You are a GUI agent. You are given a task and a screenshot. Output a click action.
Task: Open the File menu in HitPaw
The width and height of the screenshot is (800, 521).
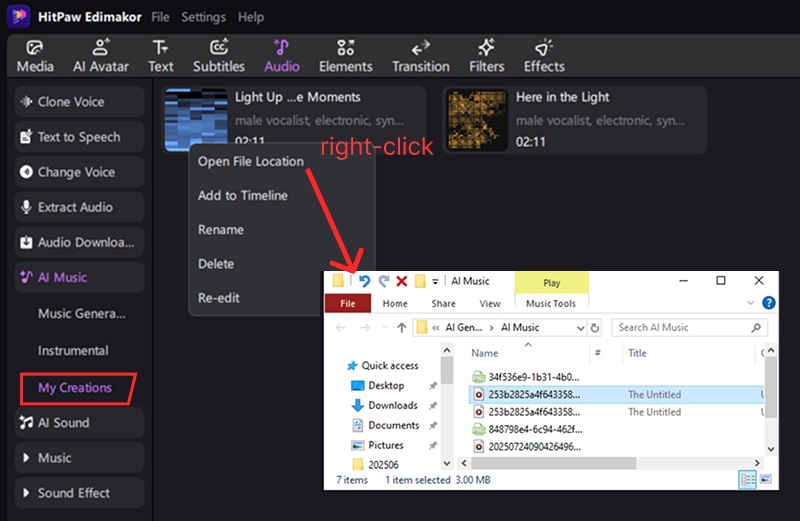[160, 17]
